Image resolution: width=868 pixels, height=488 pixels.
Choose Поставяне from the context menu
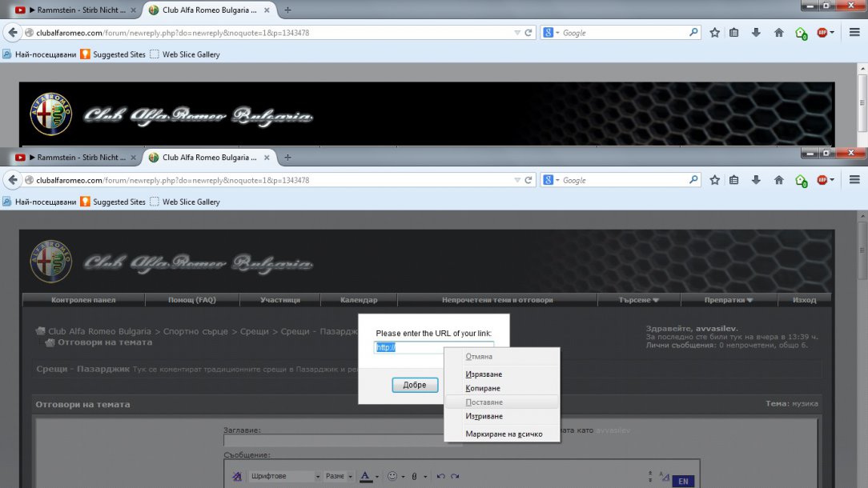(484, 402)
